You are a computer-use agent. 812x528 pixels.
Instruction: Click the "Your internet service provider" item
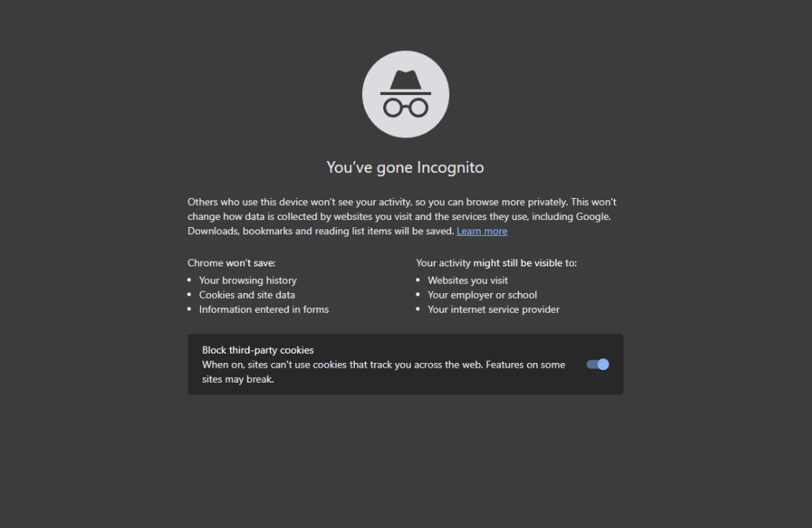493,310
